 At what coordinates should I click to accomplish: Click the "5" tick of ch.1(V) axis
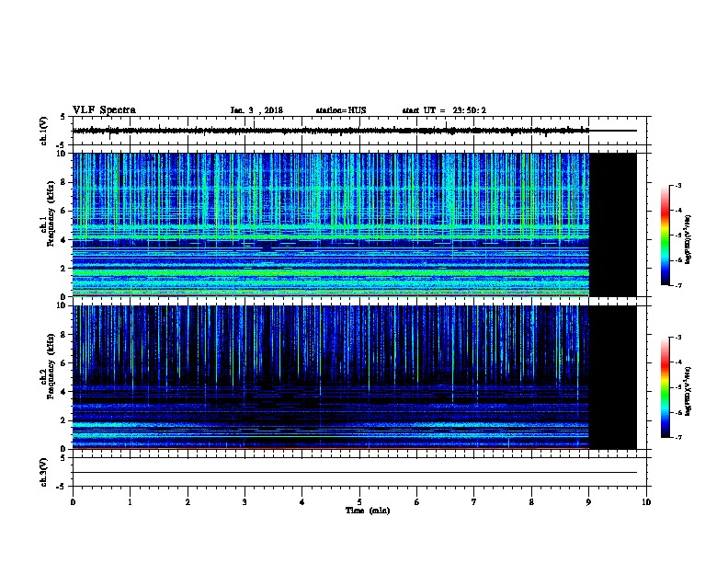(x=63, y=117)
